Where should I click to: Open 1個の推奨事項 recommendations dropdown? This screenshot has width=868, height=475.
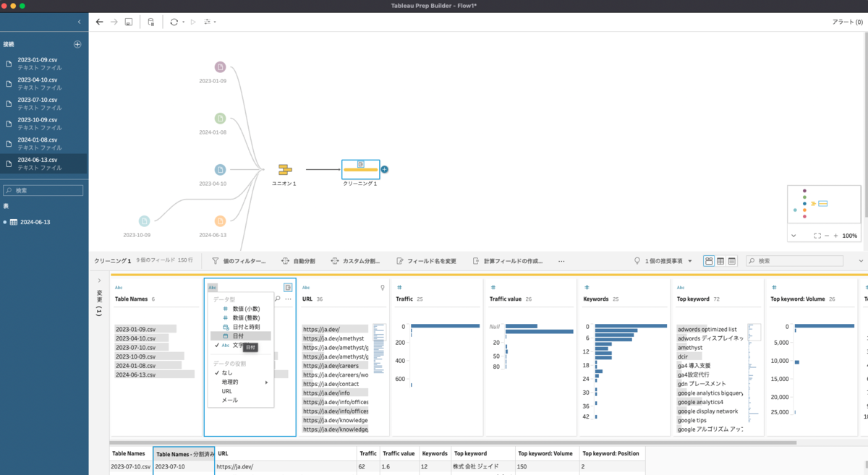[x=663, y=261]
